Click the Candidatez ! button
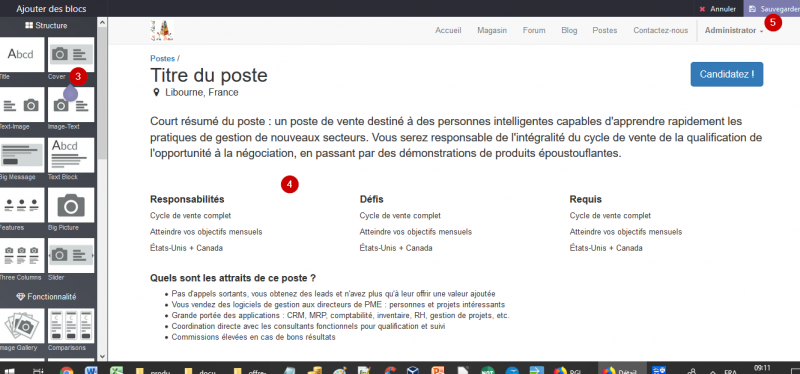The image size is (800, 374). tap(727, 74)
